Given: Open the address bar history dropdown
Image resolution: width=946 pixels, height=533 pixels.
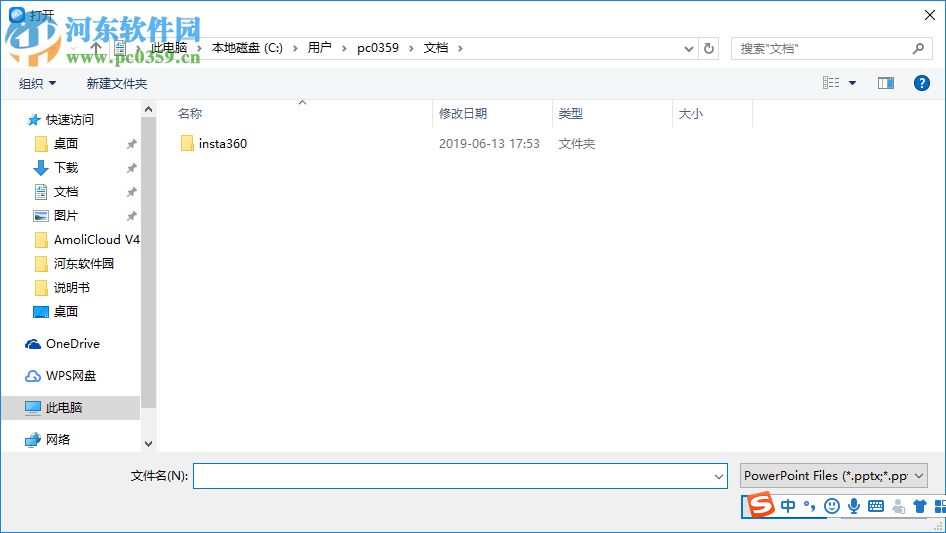Looking at the screenshot, I should click(x=688, y=49).
